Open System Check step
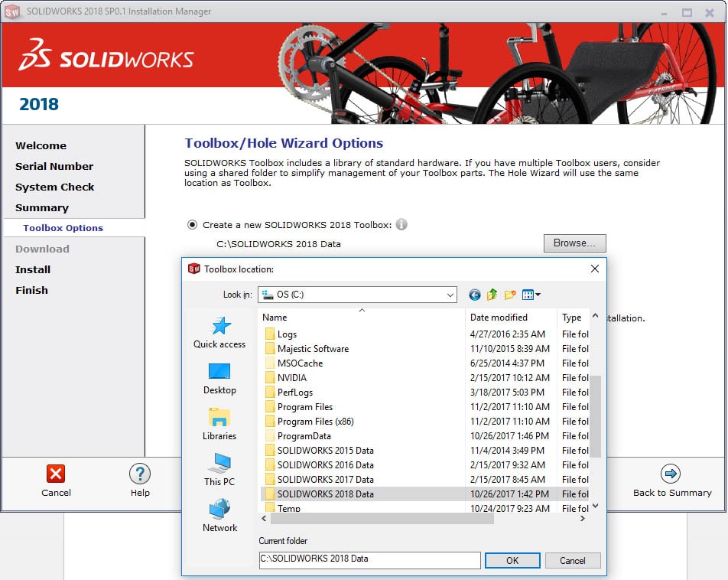The width and height of the screenshot is (728, 580). (x=55, y=187)
